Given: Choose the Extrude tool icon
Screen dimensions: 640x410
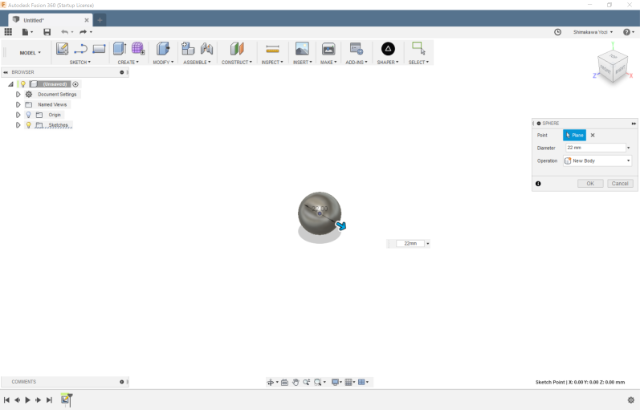Looking at the screenshot, I should [x=120, y=49].
